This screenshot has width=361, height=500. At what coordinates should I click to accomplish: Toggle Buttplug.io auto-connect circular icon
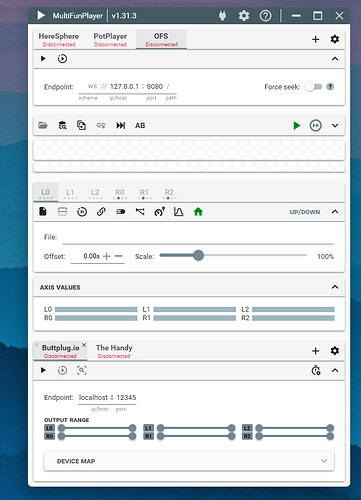62,370
